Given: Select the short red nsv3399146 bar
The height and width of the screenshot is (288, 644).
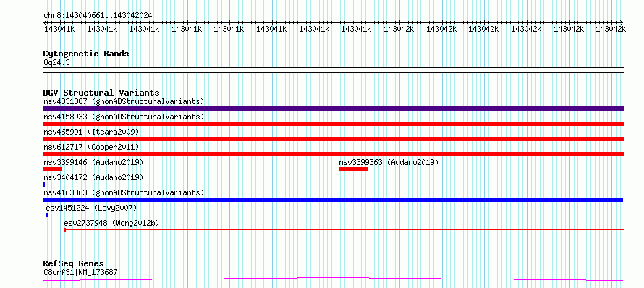Looking at the screenshot, I should pos(52,169).
